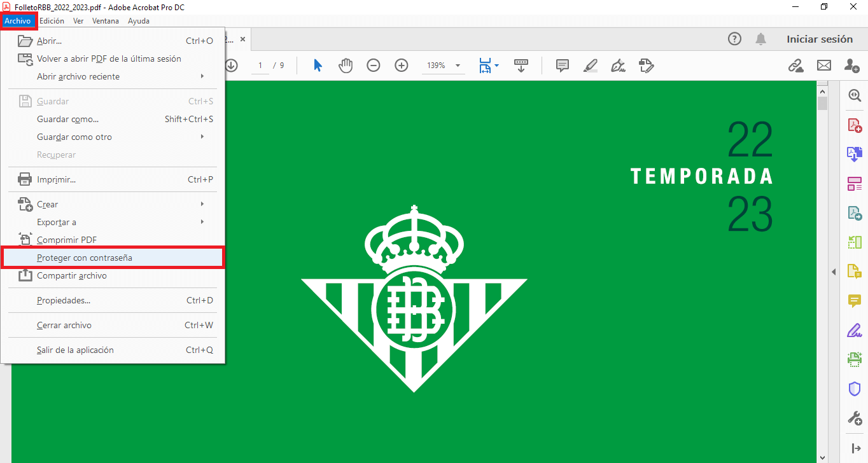Zoom in with the plus icon

pyautogui.click(x=402, y=66)
